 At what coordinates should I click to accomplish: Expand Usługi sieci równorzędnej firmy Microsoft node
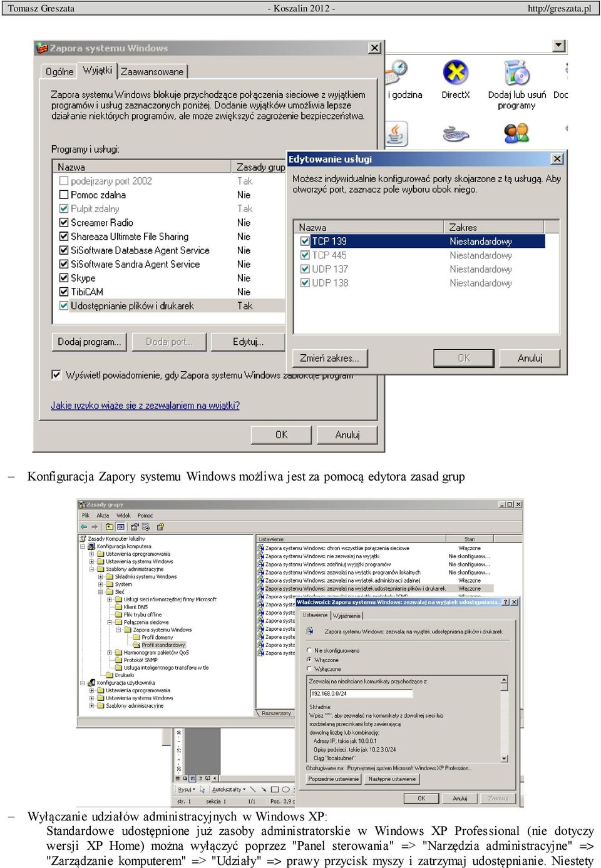tap(110, 599)
